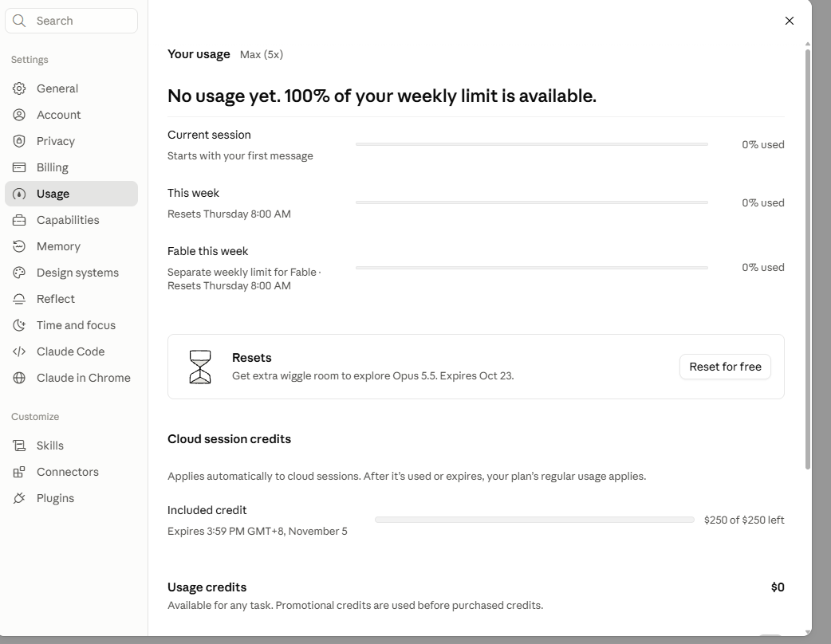The width and height of the screenshot is (831, 644).
Task: Select the Usage sidebar item
Action: tap(71, 194)
